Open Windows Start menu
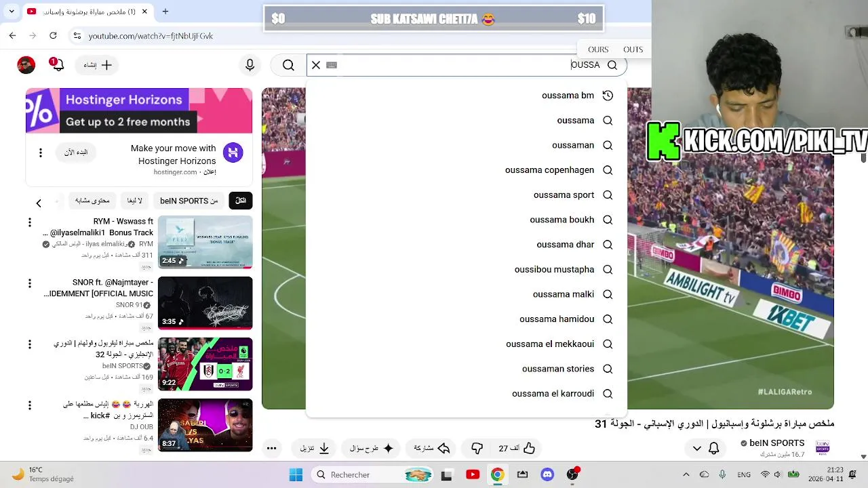This screenshot has width=868, height=488. click(296, 474)
